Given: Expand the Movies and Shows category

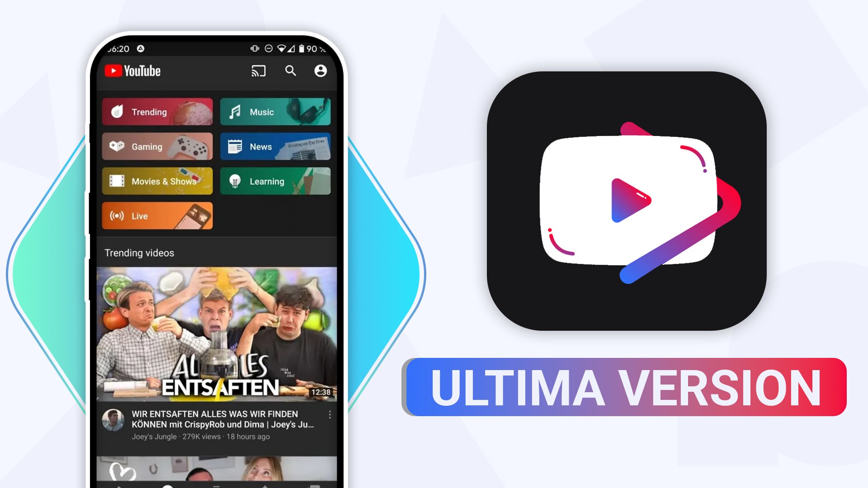Looking at the screenshot, I should [x=157, y=181].
